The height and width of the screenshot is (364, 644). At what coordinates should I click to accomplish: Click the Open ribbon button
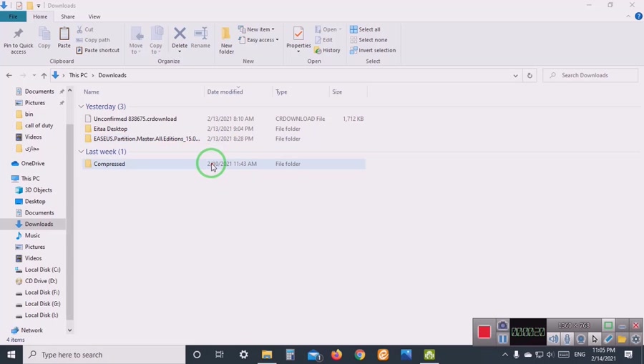coord(328,29)
